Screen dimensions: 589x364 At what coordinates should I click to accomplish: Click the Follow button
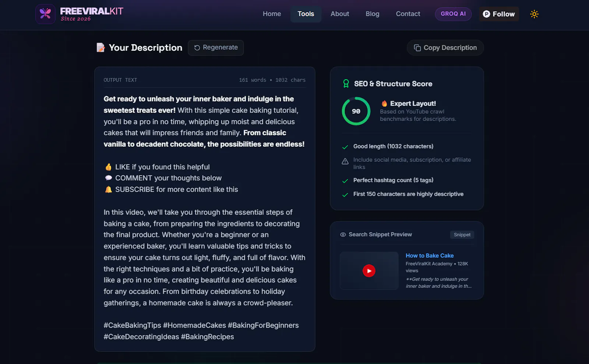click(x=499, y=14)
